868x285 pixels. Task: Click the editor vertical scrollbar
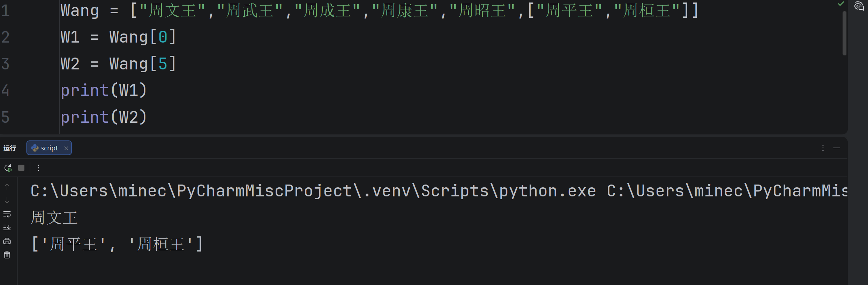click(x=844, y=33)
